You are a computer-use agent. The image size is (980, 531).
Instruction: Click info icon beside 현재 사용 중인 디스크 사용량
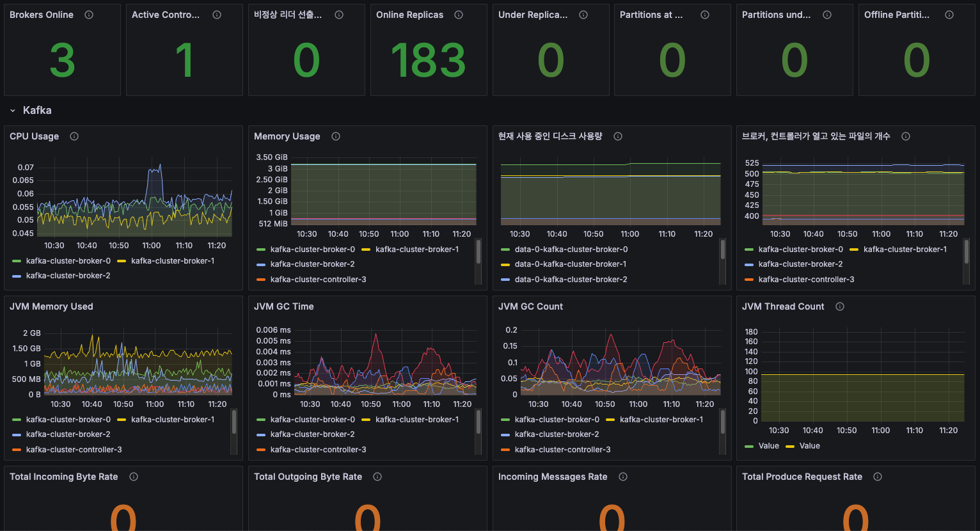(618, 136)
